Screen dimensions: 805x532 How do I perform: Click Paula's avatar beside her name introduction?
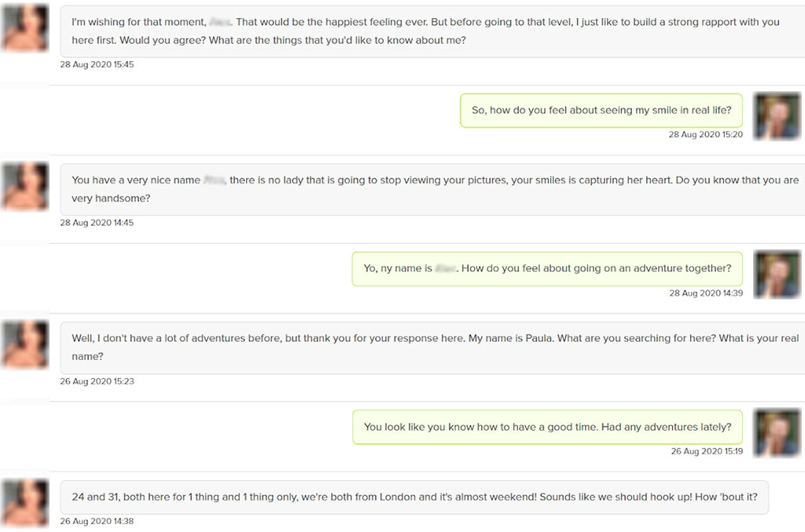tap(24, 345)
